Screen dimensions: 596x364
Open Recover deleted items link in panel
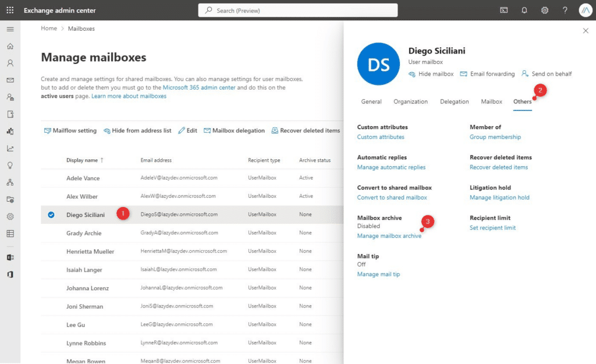499,167
